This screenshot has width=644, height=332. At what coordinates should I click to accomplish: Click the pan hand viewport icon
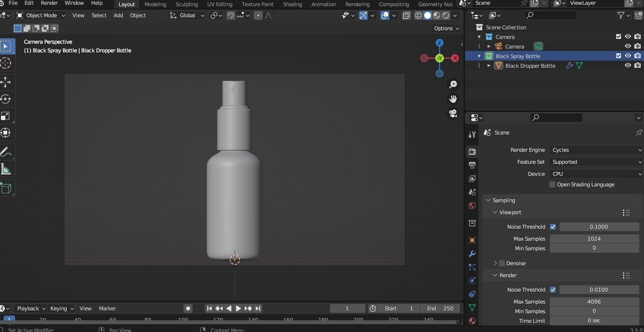453,99
